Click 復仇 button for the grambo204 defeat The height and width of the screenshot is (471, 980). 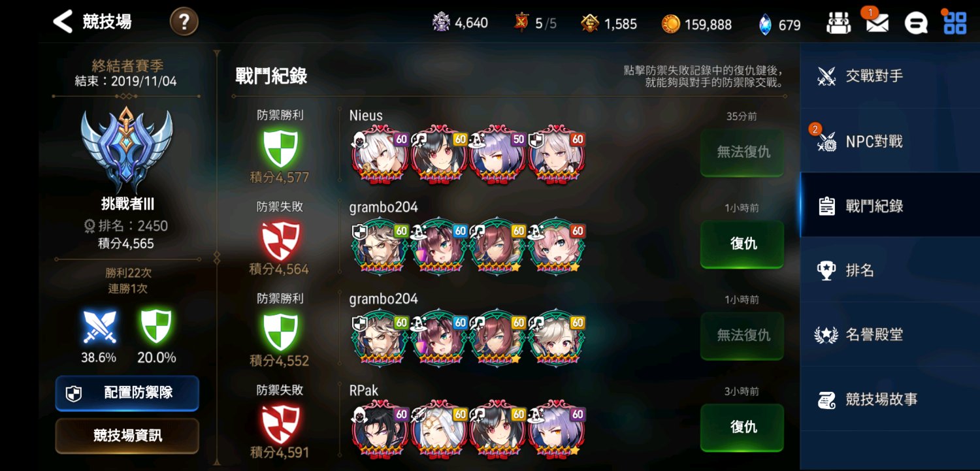(x=742, y=244)
